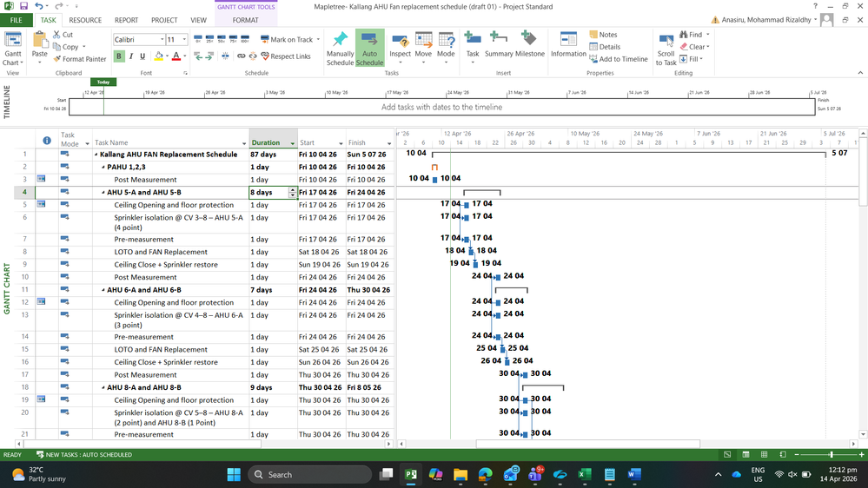The height and width of the screenshot is (488, 868).
Task: Toggle Bold formatting
Action: tap(118, 56)
